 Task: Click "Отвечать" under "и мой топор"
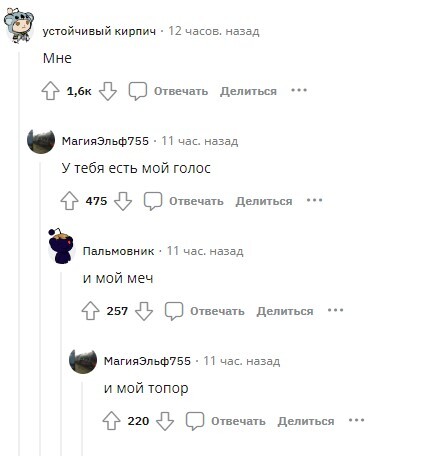click(x=238, y=421)
